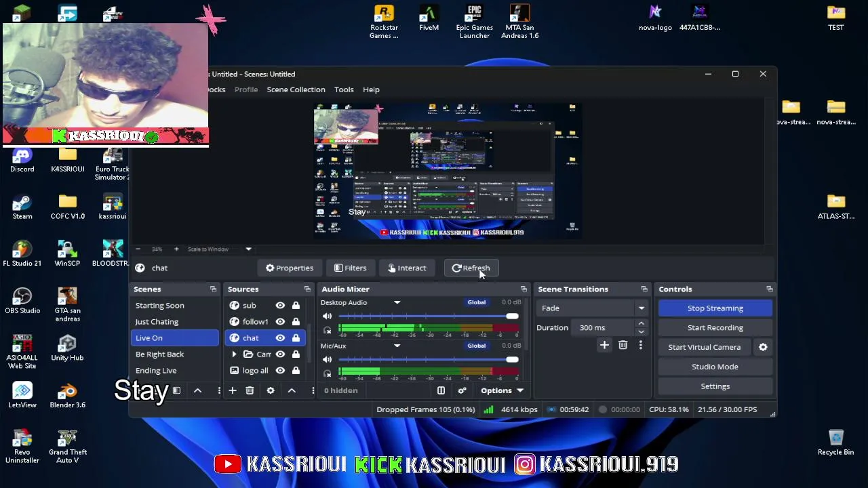This screenshot has height=488, width=868.
Task: Zoom in the preview with plus icon
Action: click(176, 249)
